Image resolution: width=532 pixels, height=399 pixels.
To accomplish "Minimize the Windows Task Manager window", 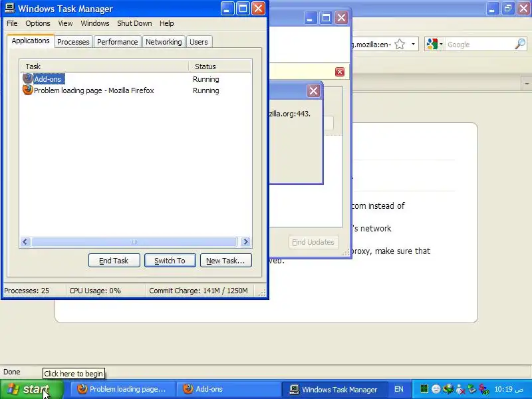I will [227, 9].
